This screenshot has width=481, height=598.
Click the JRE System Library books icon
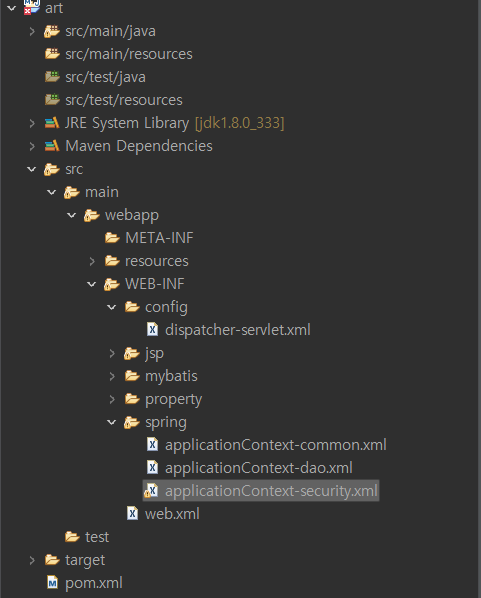tap(52, 123)
